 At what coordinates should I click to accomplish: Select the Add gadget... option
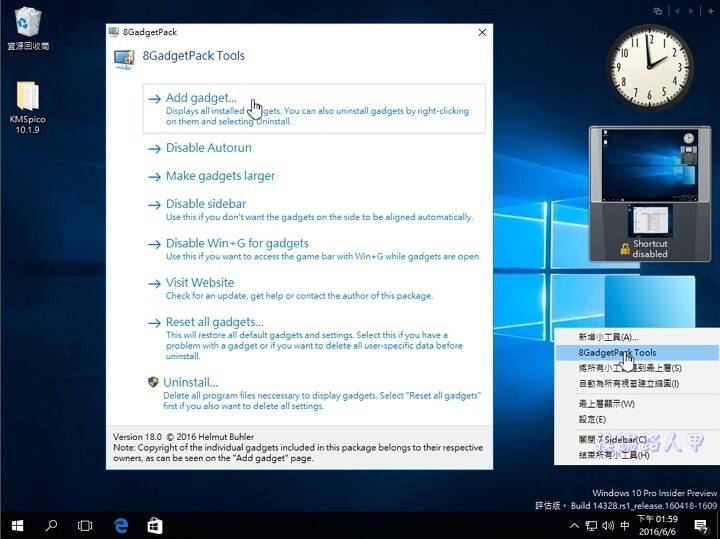pyautogui.click(x=314, y=109)
